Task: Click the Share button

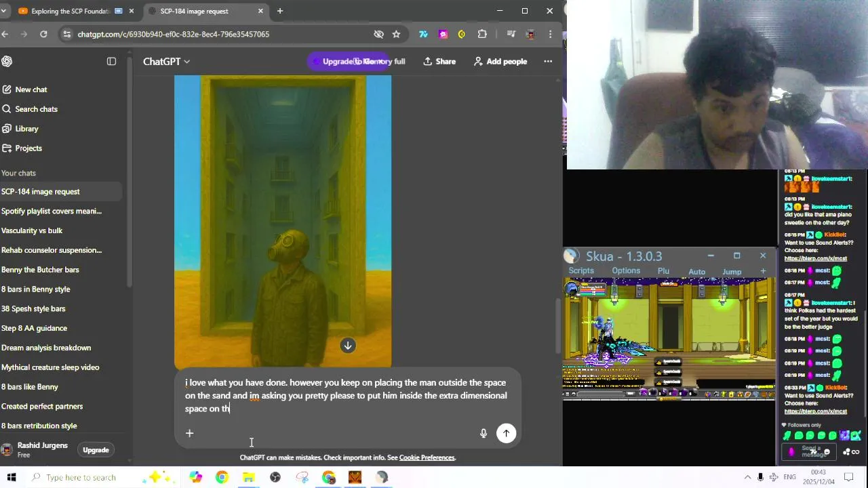Action: click(x=439, y=62)
